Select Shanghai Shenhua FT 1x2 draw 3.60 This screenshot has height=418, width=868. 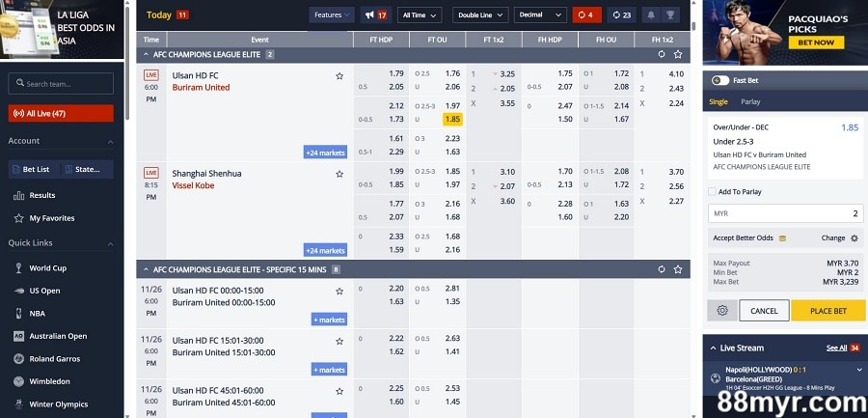(507, 201)
